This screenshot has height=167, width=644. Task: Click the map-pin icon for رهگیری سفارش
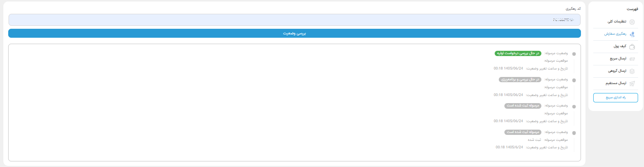click(632, 34)
